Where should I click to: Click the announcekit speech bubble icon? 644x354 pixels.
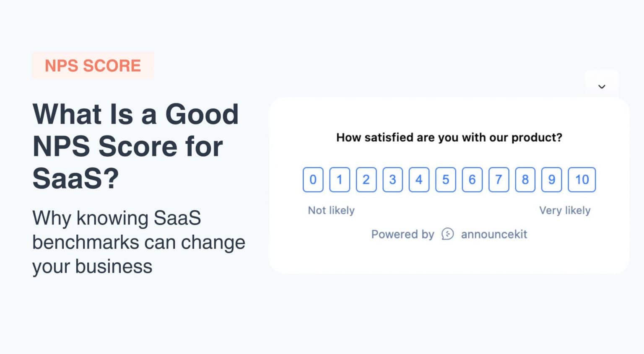click(x=448, y=234)
